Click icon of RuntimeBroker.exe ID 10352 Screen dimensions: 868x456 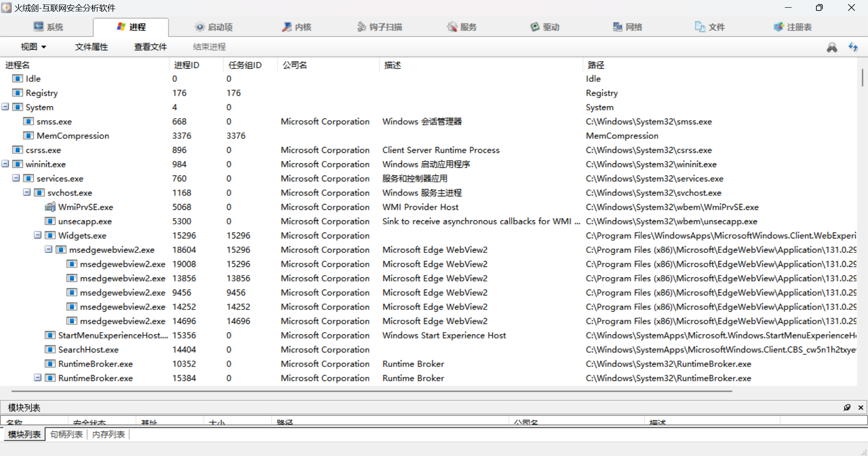coord(50,363)
